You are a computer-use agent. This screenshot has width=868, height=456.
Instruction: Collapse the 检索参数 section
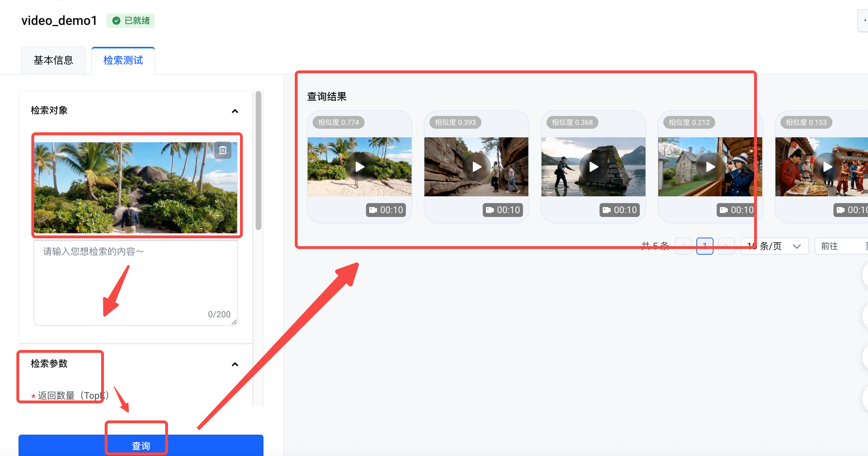coord(235,364)
